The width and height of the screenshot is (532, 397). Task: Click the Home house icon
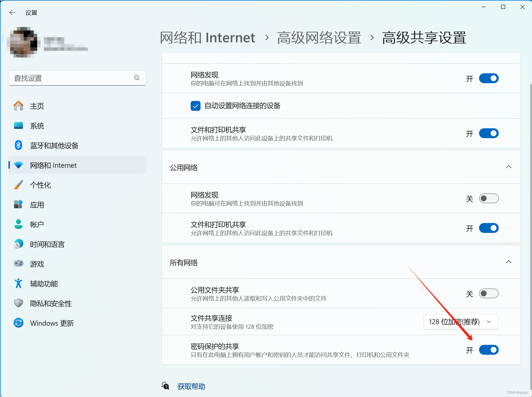click(x=19, y=106)
